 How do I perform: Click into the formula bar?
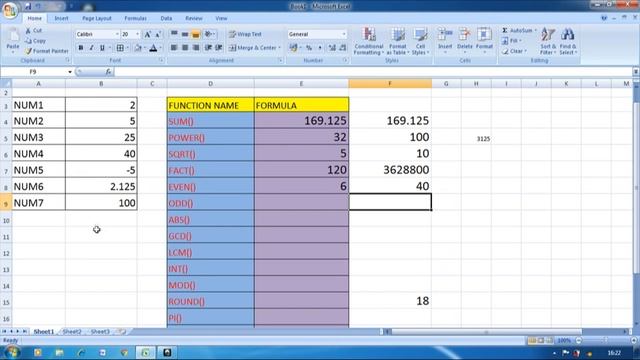tap(373, 72)
